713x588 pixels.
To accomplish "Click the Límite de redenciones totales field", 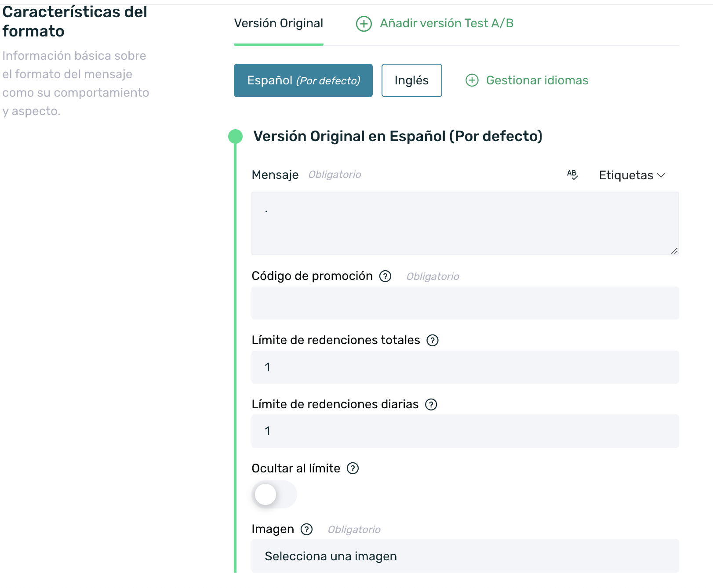I will click(x=465, y=367).
